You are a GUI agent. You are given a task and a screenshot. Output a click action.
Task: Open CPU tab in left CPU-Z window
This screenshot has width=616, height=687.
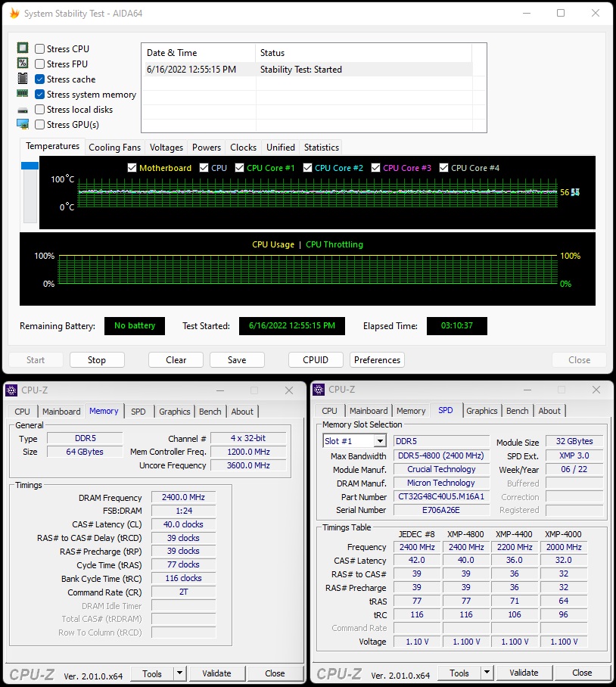point(23,412)
